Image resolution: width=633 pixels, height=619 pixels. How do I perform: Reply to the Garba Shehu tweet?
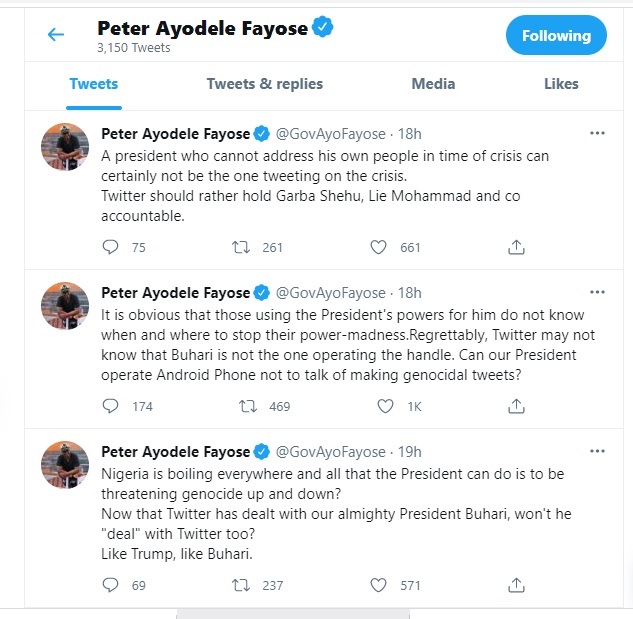click(x=110, y=247)
